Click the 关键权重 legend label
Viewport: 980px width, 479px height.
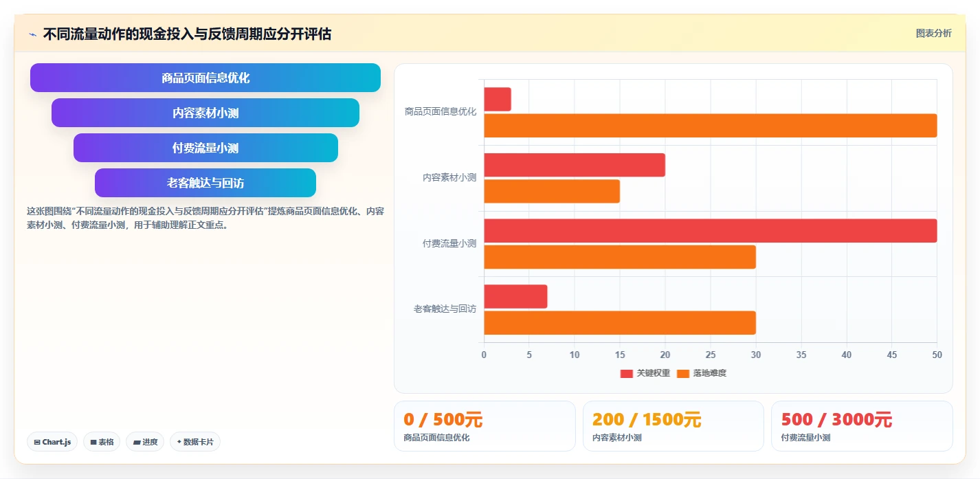point(653,373)
